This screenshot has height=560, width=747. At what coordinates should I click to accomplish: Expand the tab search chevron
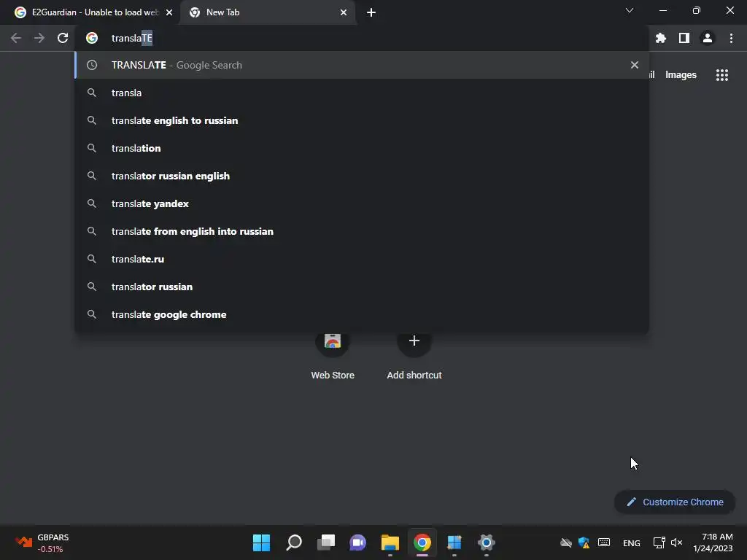coord(630,10)
